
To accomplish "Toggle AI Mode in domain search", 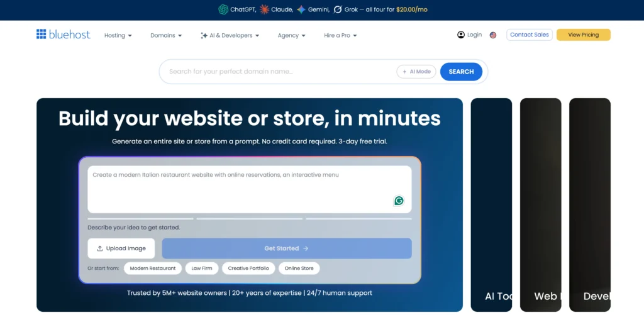I will click(x=416, y=72).
